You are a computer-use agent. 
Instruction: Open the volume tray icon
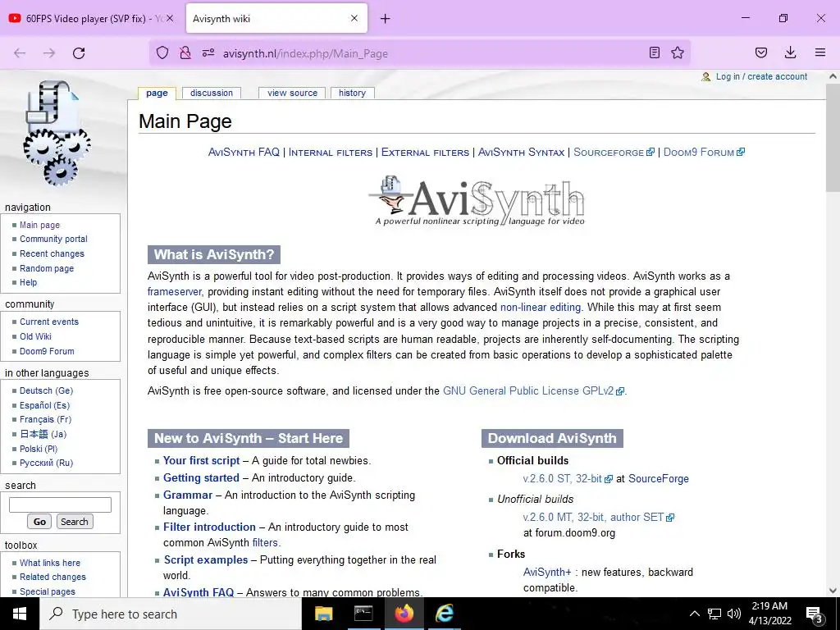pos(734,614)
